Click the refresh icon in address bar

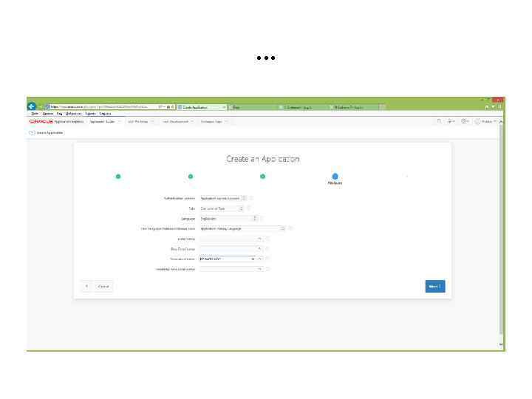(173, 107)
